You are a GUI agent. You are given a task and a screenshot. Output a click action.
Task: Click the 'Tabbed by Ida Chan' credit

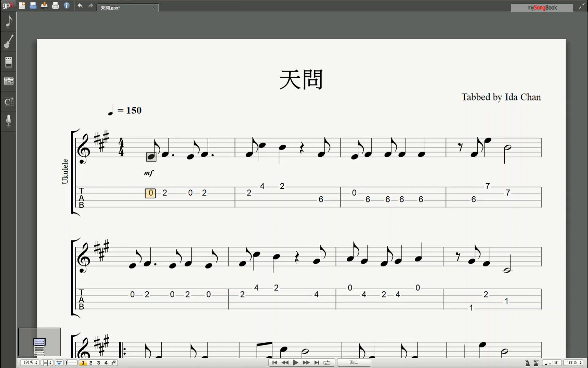(x=501, y=97)
